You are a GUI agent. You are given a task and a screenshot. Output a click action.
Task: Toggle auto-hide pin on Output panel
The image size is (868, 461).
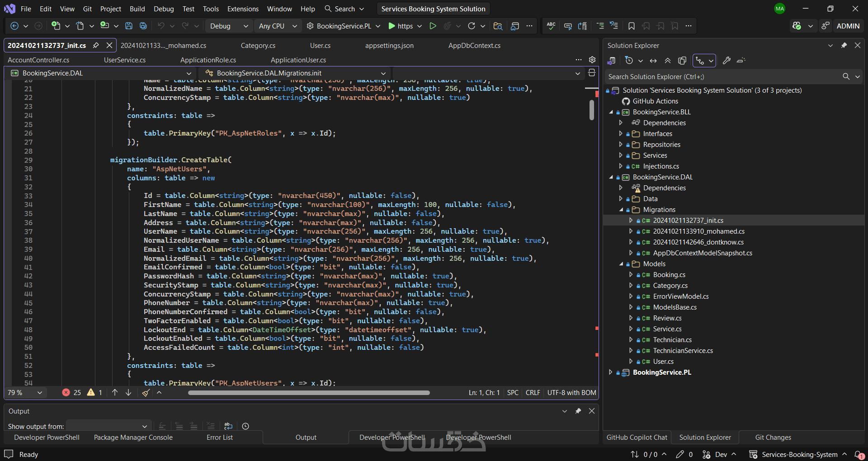coord(578,411)
